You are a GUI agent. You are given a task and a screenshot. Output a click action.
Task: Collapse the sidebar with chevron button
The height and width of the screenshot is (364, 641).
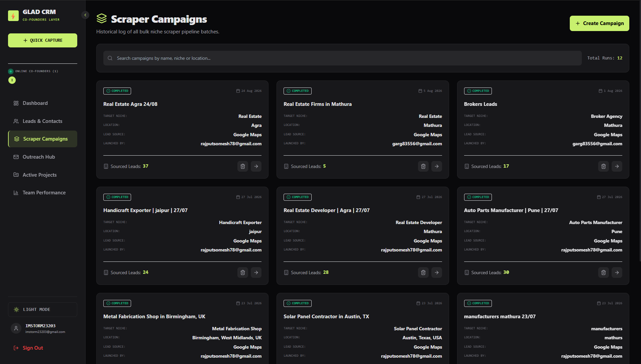coord(85,15)
